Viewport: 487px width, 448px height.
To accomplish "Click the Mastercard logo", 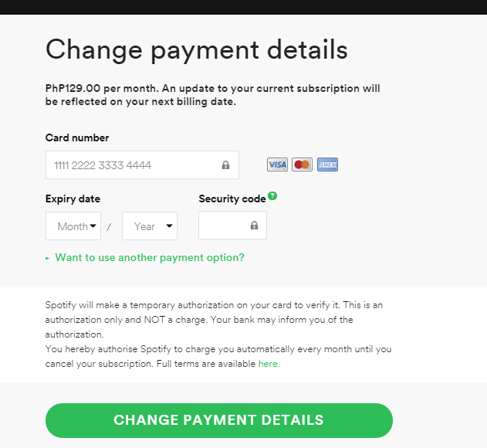I will (x=302, y=165).
